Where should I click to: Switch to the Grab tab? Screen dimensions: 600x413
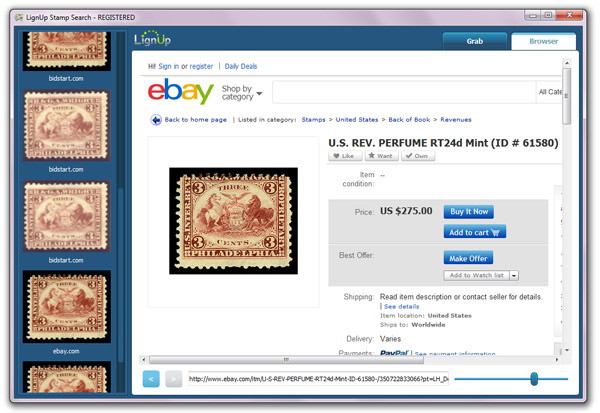tap(475, 41)
